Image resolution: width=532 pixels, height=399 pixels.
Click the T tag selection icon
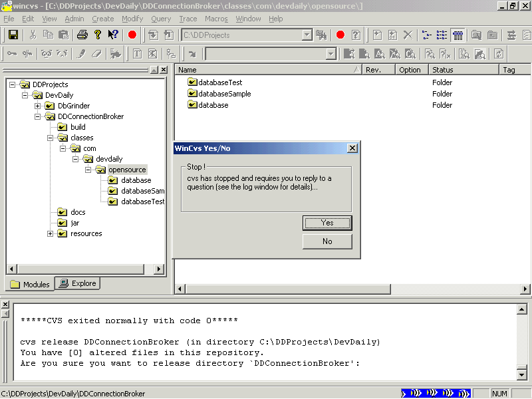(138, 54)
